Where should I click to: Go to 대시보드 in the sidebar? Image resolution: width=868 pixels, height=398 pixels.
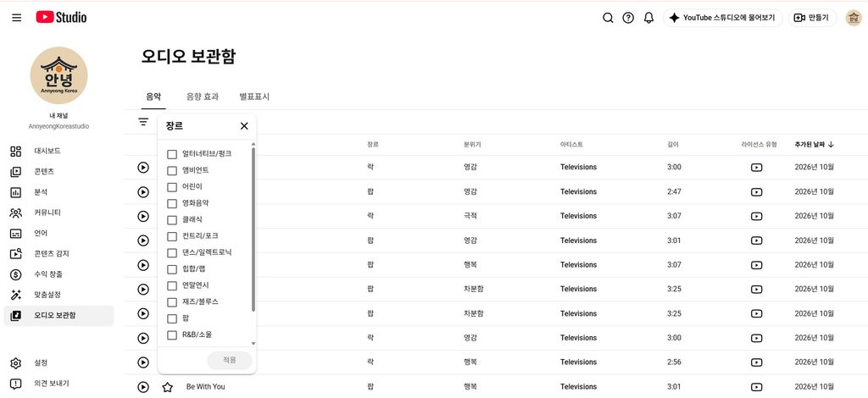[58, 151]
